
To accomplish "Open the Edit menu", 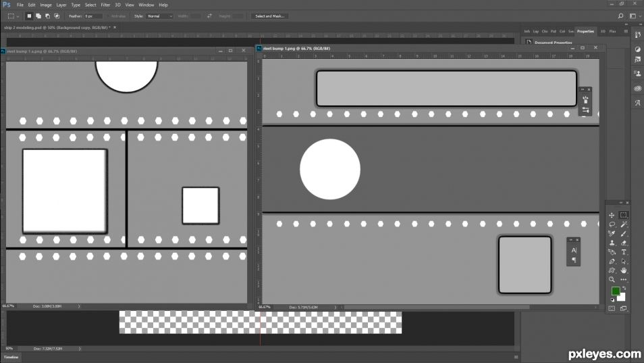I will (32, 5).
